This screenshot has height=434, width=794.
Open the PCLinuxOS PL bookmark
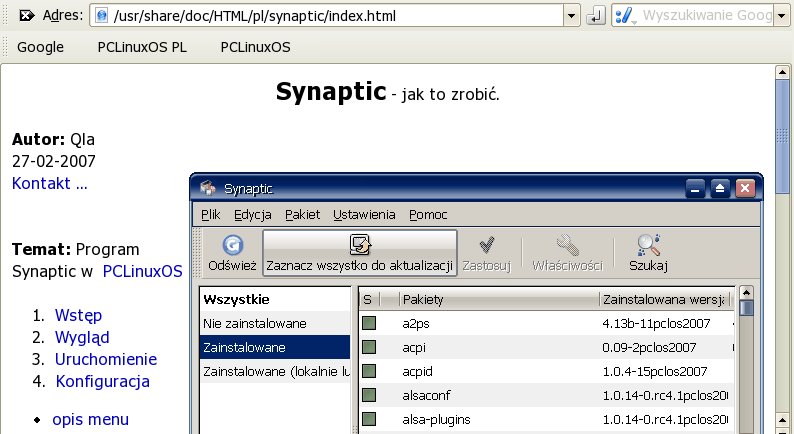(142, 47)
